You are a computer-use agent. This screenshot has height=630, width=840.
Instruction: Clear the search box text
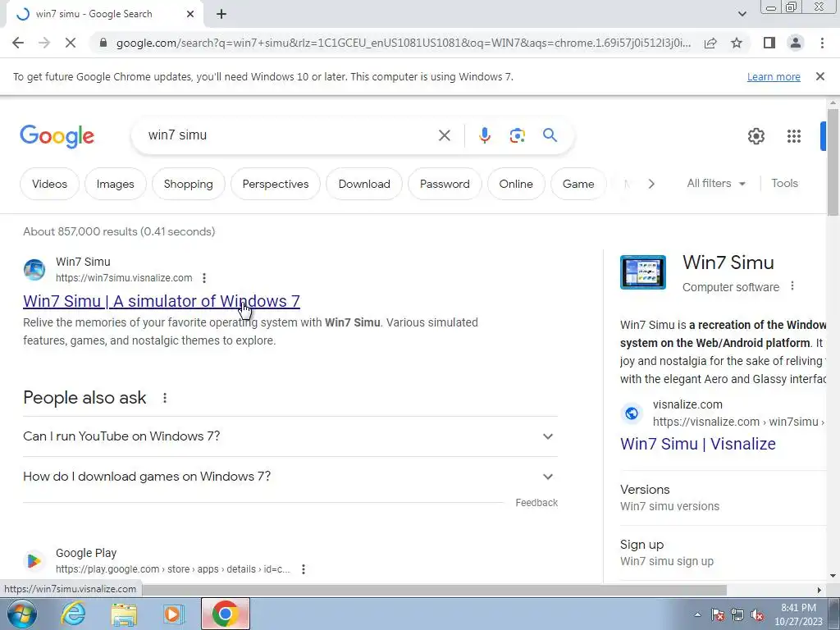(x=444, y=135)
